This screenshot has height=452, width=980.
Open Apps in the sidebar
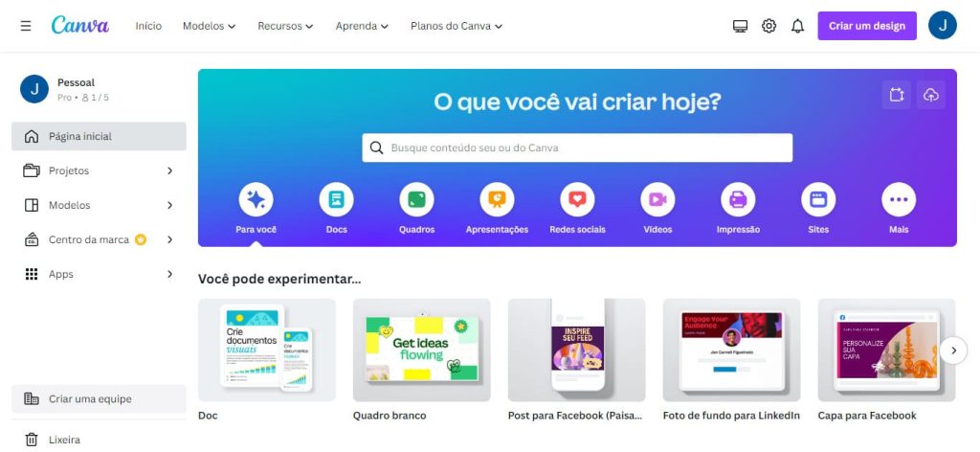point(99,274)
